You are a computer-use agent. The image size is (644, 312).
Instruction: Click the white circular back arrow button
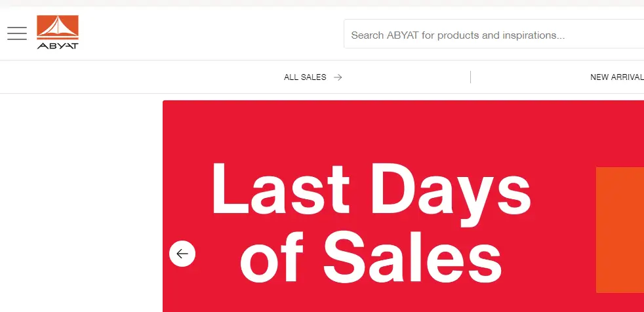point(182,254)
